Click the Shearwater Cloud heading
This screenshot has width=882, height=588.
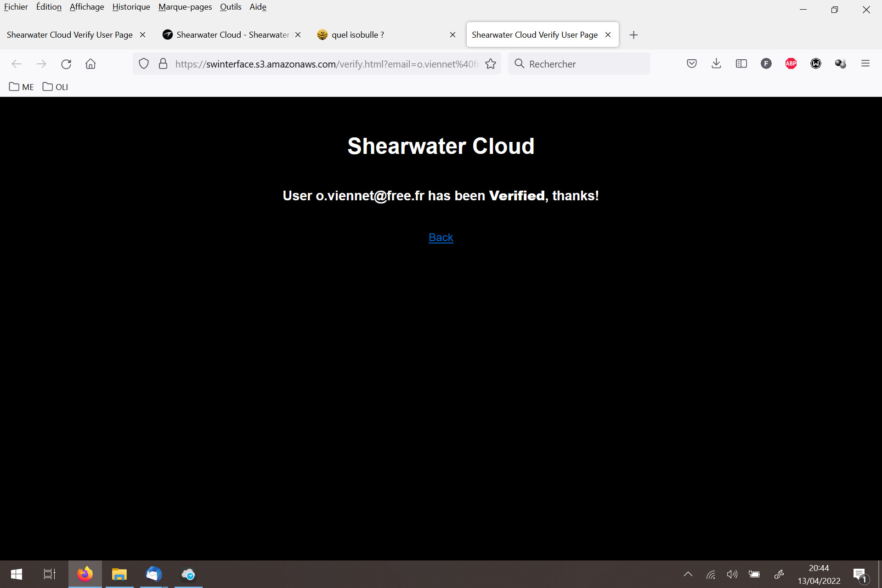[441, 146]
